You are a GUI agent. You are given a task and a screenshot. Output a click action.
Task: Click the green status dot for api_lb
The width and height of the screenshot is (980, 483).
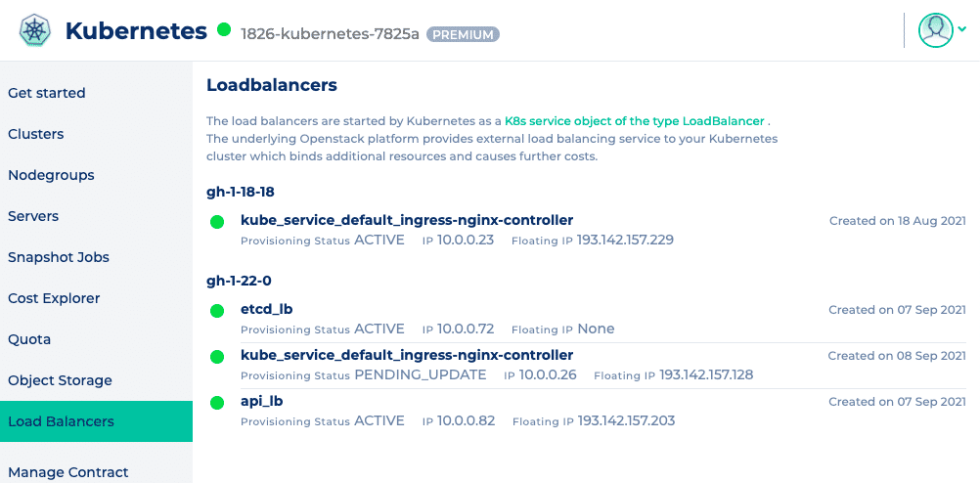(217, 403)
